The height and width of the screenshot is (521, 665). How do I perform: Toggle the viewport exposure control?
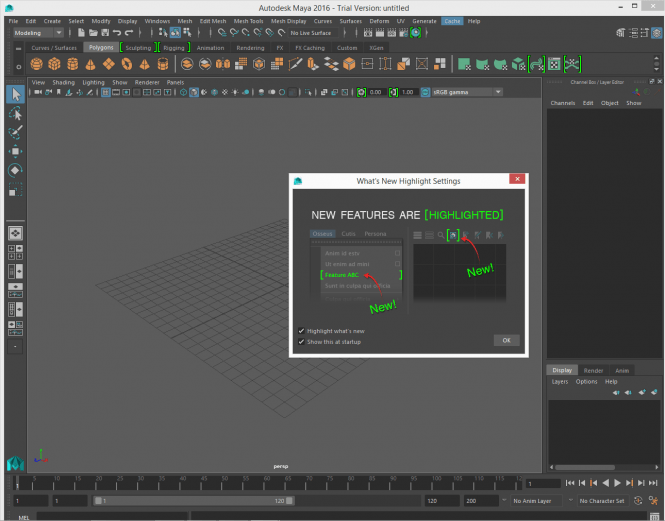361,92
